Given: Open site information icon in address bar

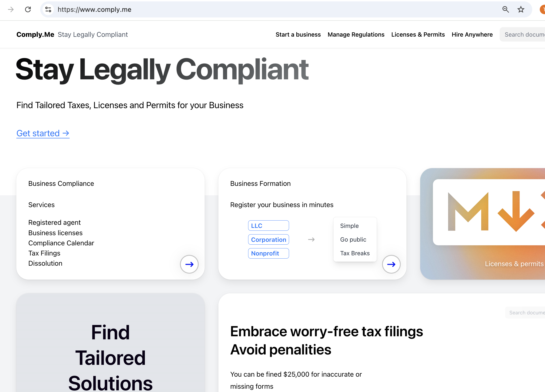Looking at the screenshot, I should tap(48, 10).
